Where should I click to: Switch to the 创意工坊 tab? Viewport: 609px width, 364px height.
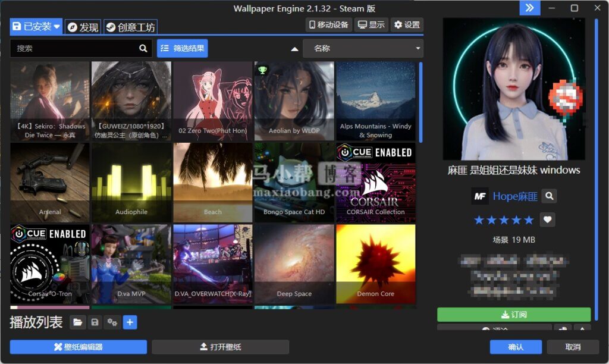[130, 27]
